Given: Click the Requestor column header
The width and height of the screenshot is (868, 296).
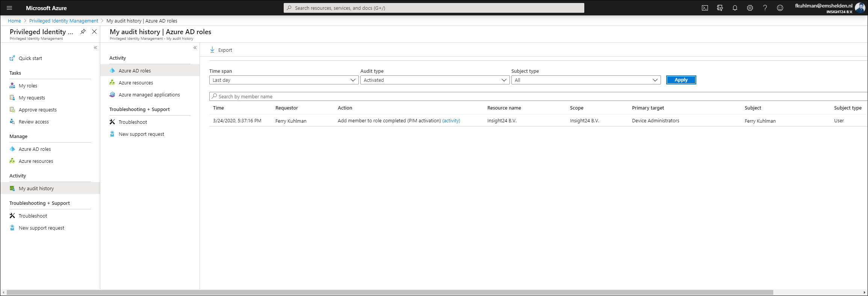Looking at the screenshot, I should tap(286, 108).
